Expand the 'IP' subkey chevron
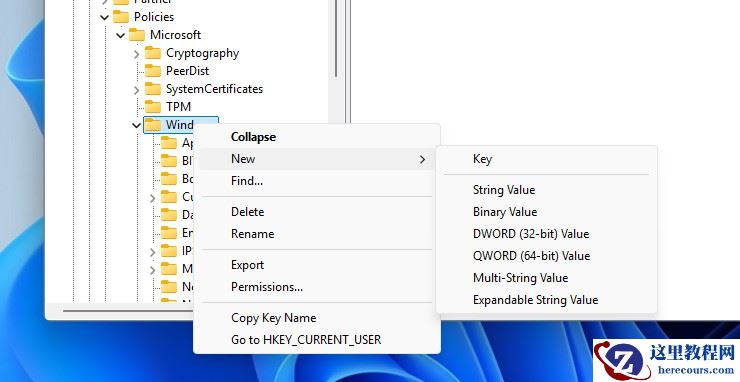The height and width of the screenshot is (382, 740). point(152,252)
